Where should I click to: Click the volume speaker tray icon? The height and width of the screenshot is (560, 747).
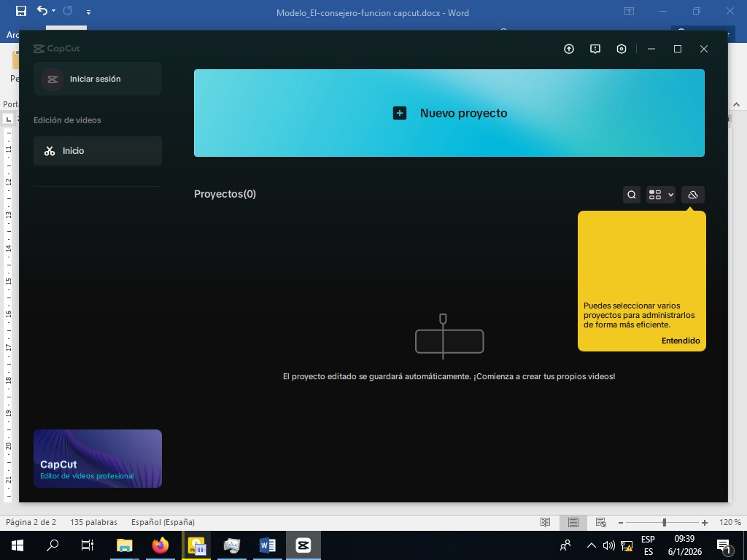coord(608,545)
